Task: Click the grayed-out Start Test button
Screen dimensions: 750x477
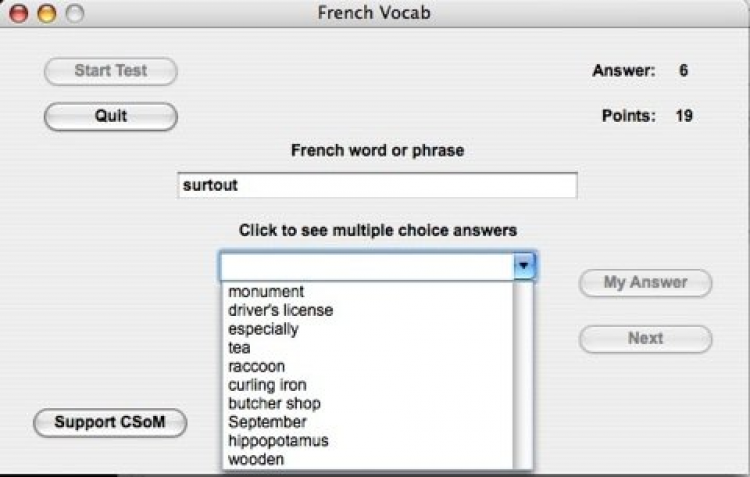Action: coord(110,71)
